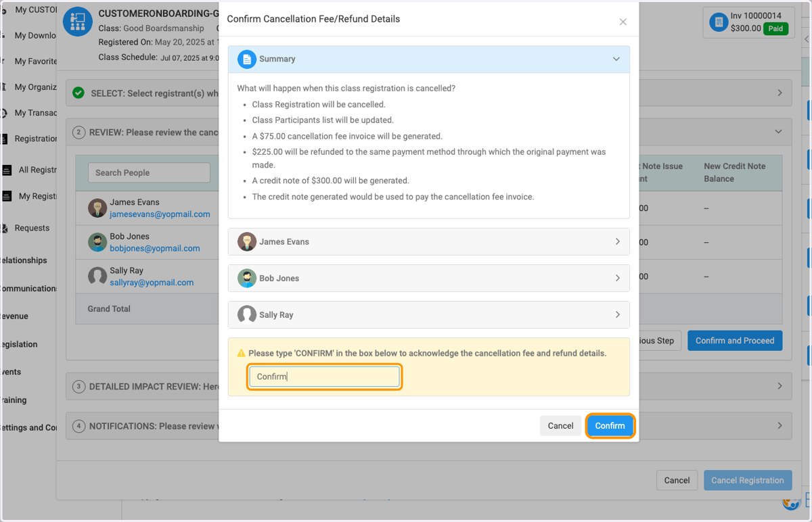Click the Summary document icon
The height and width of the screenshot is (522, 812).
(x=247, y=60)
